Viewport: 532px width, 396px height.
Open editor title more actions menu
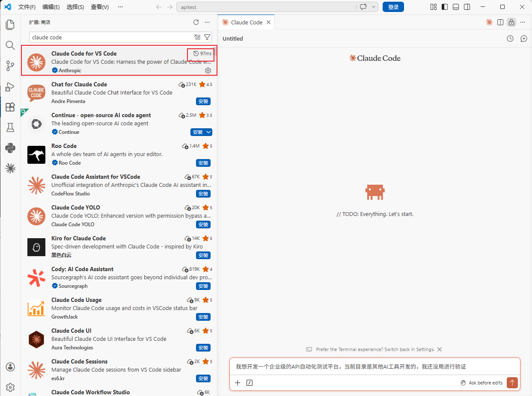point(523,22)
